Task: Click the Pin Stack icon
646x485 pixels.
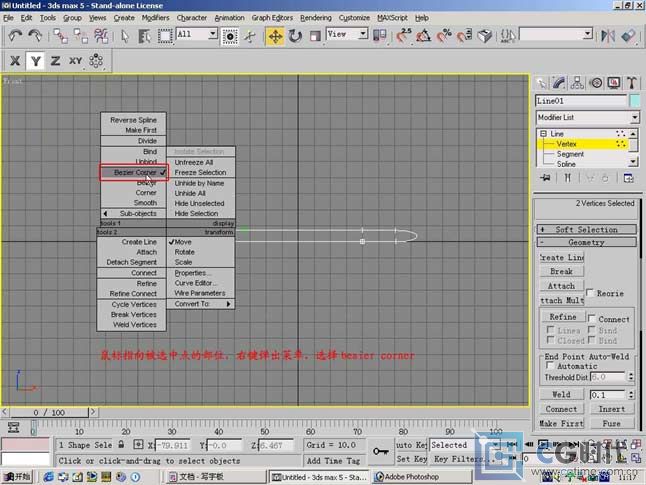Action: (545, 178)
